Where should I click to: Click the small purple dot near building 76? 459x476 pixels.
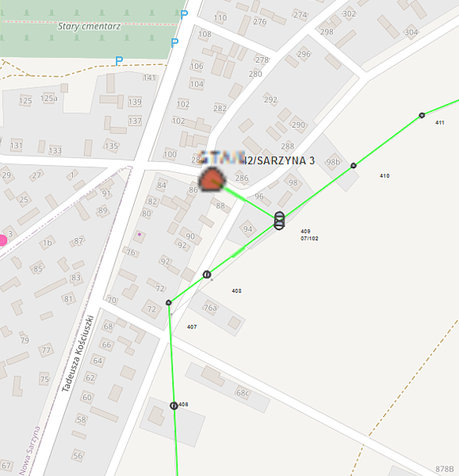pos(140,234)
